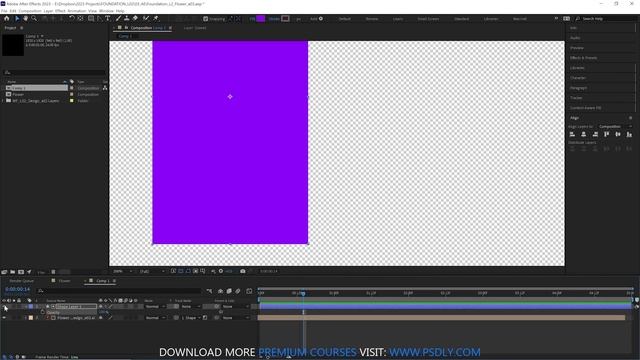Toggle hide shy layers switch in timeline
Screen dimensions: 640x360
220,291
